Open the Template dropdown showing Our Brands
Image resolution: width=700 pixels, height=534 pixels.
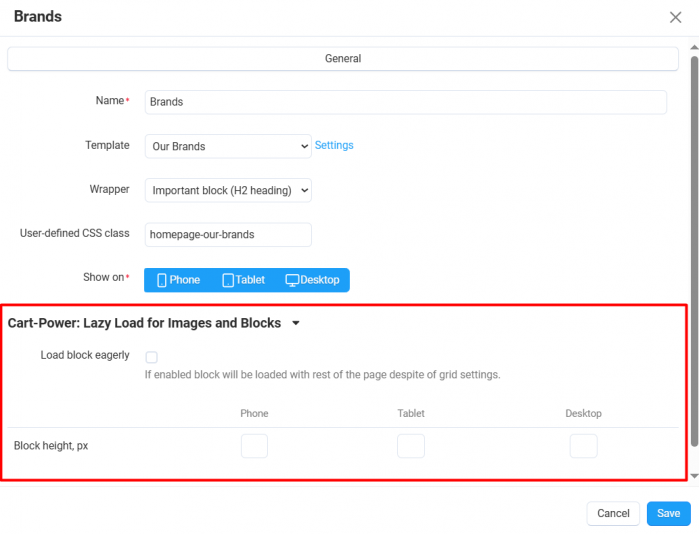[228, 146]
